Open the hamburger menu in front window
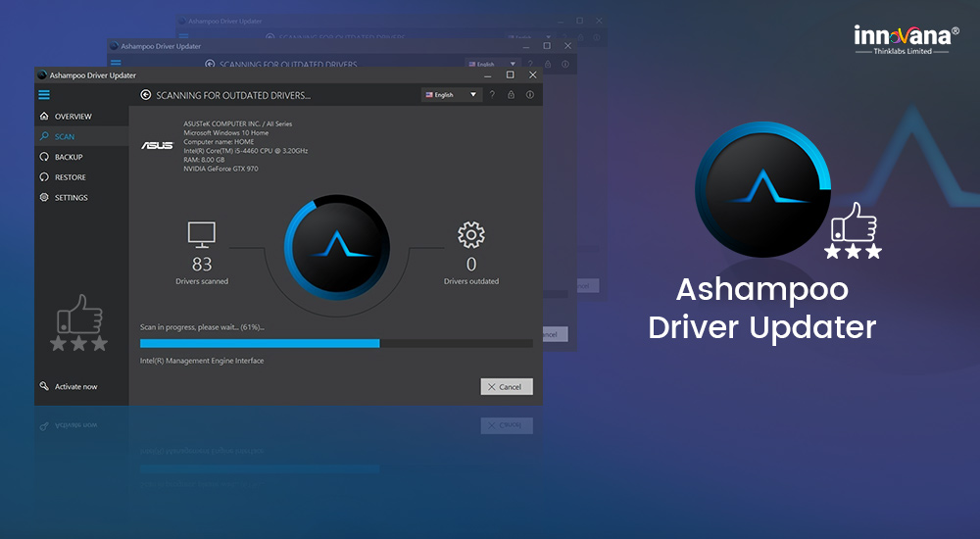Image resolution: width=980 pixels, height=539 pixels. point(44,95)
